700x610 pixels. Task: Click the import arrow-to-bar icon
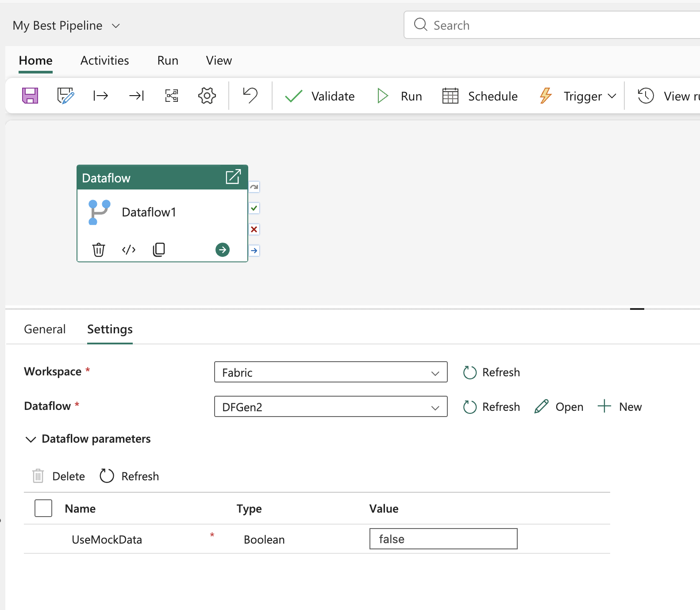tap(136, 96)
